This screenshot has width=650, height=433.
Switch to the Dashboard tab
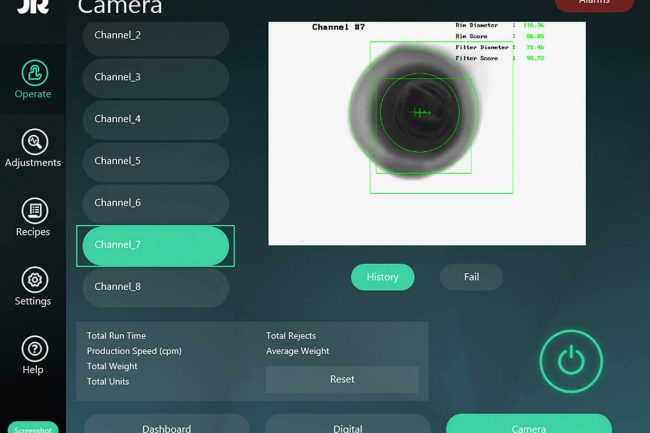(166, 425)
